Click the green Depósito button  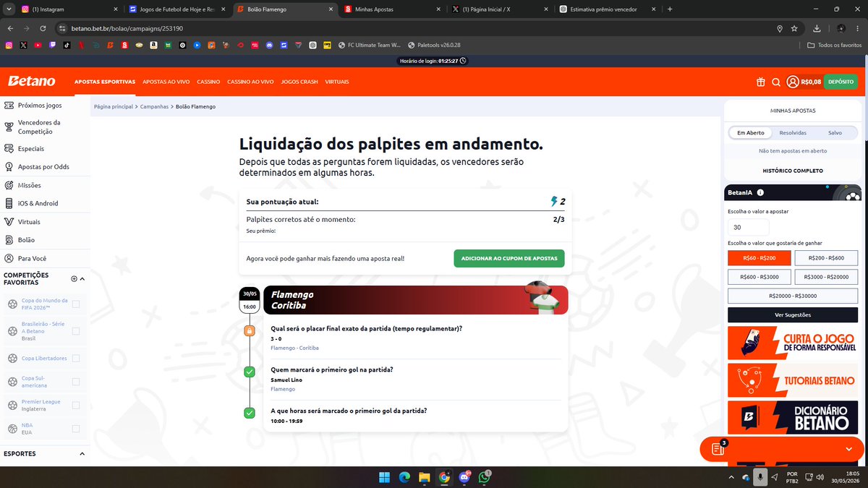(841, 82)
